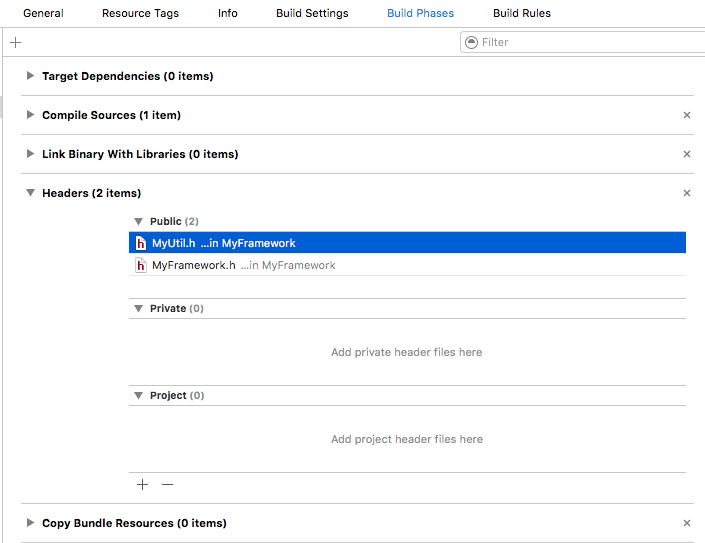The height and width of the screenshot is (543, 705).
Task: Click the MyFramework.h header file icon
Action: click(142, 265)
